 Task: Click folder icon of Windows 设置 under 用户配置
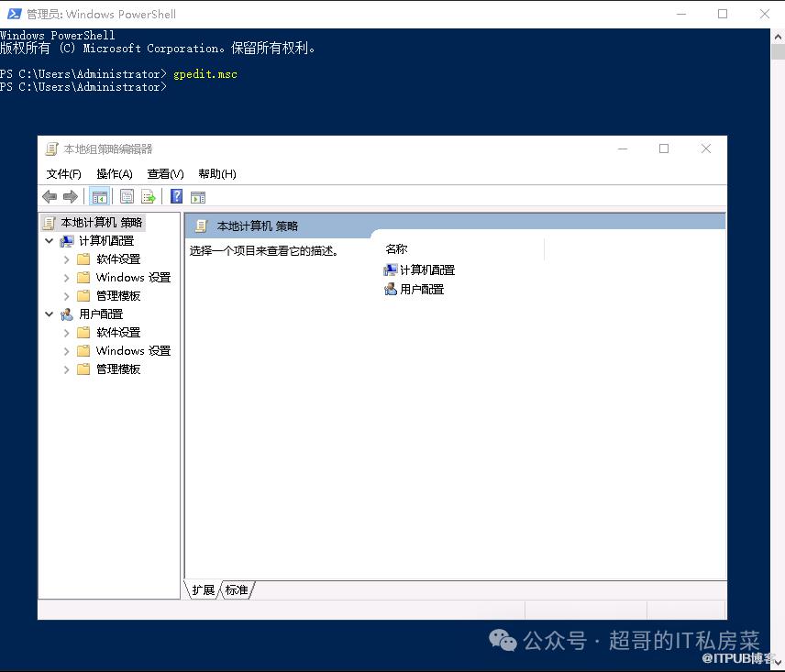[83, 351]
